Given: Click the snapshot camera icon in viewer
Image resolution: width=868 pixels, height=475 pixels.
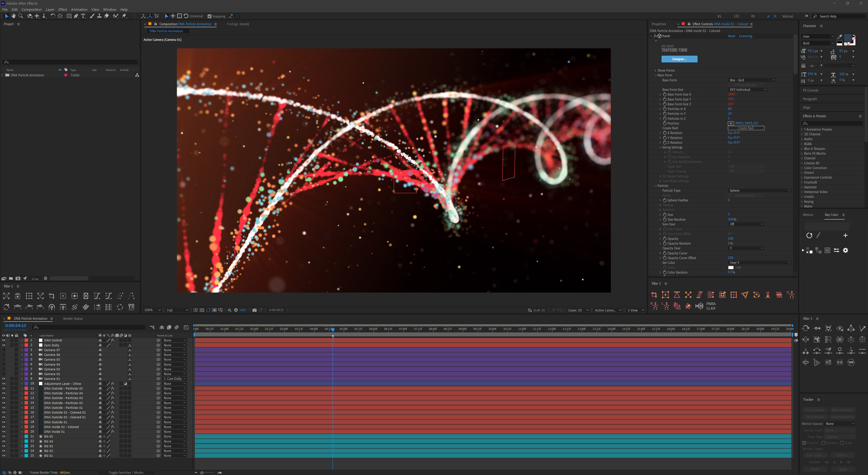Looking at the screenshot, I should (x=254, y=310).
